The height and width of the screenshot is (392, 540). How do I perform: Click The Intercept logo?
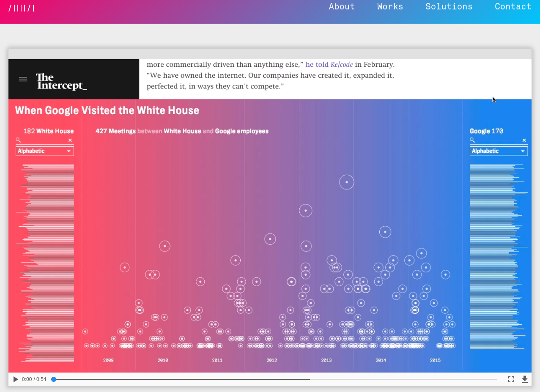tap(61, 82)
